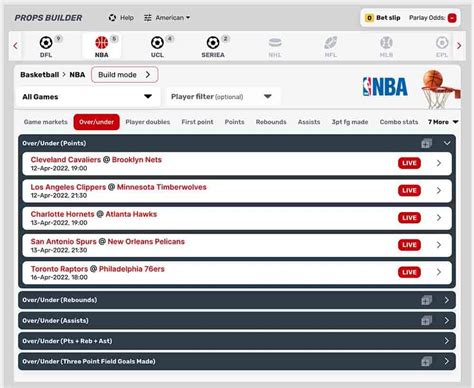Switch to the Rebounds tab
The width and height of the screenshot is (474, 388).
click(271, 122)
